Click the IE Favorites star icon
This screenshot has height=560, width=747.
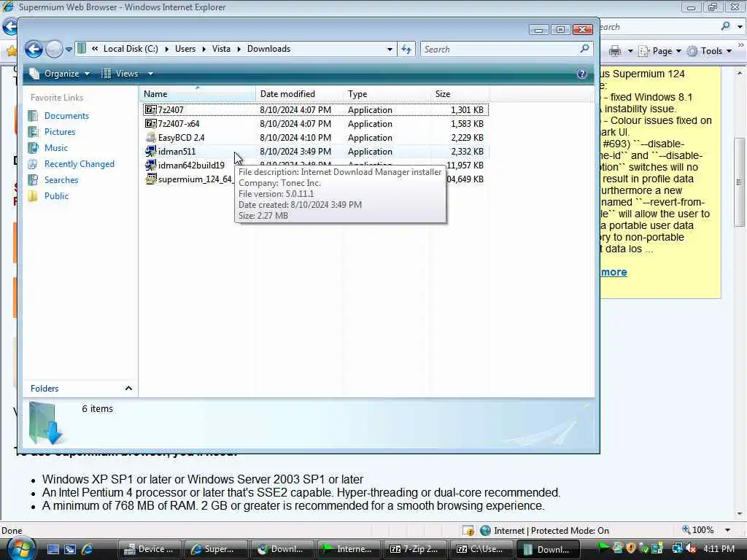pos(11,50)
